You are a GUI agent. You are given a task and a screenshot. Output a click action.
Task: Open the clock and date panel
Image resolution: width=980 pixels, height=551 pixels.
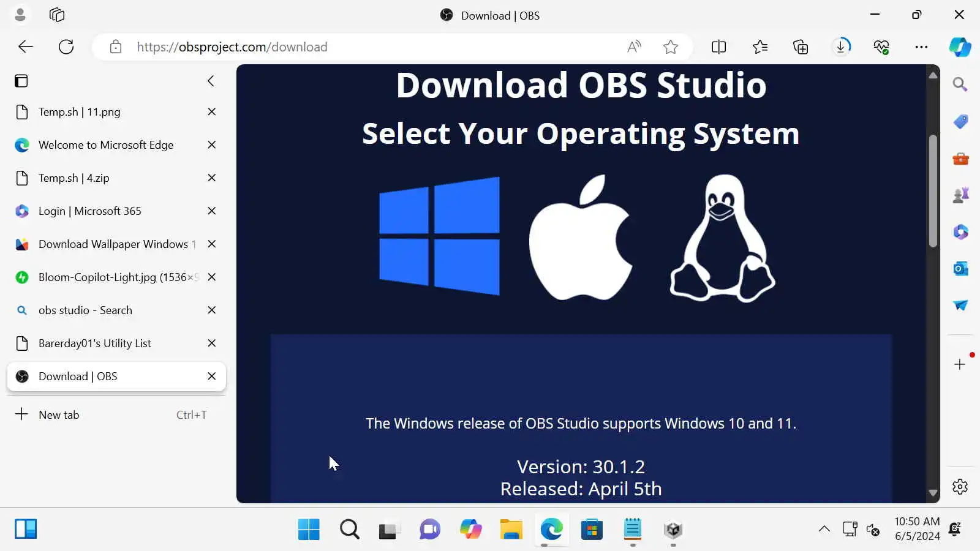pos(917,529)
